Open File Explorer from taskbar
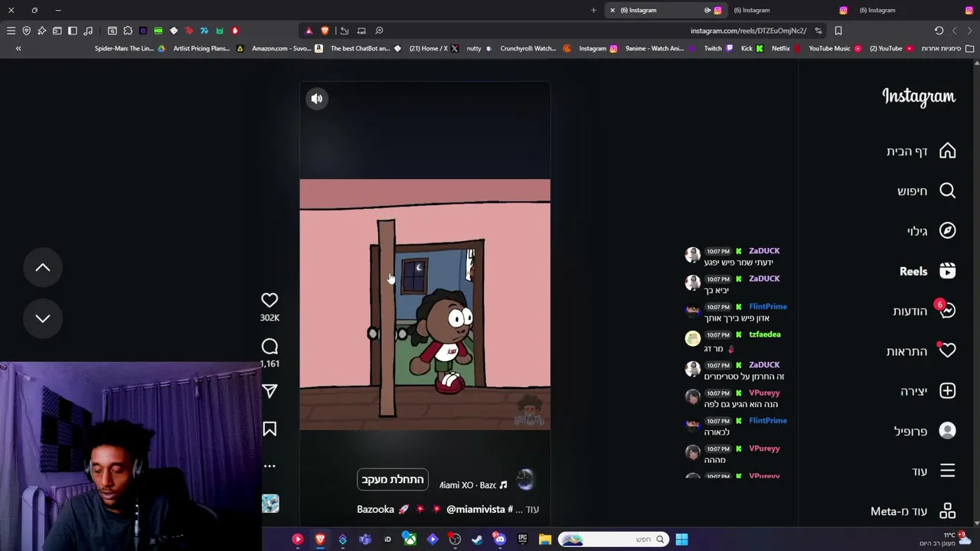This screenshot has height=551, width=980. point(545,540)
